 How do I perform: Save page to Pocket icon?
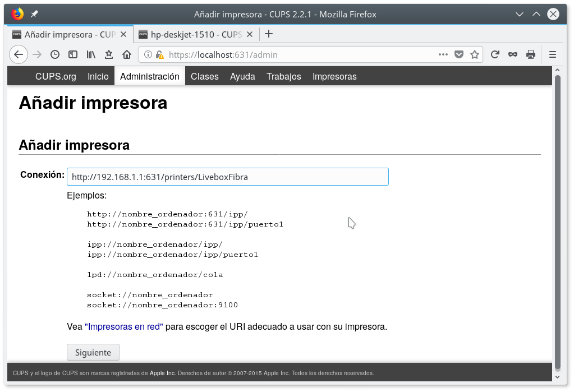point(459,54)
